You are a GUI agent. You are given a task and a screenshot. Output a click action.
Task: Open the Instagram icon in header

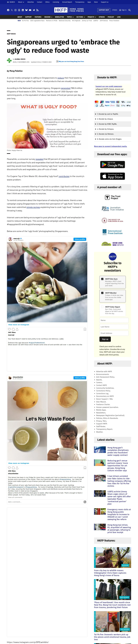point(15,10)
